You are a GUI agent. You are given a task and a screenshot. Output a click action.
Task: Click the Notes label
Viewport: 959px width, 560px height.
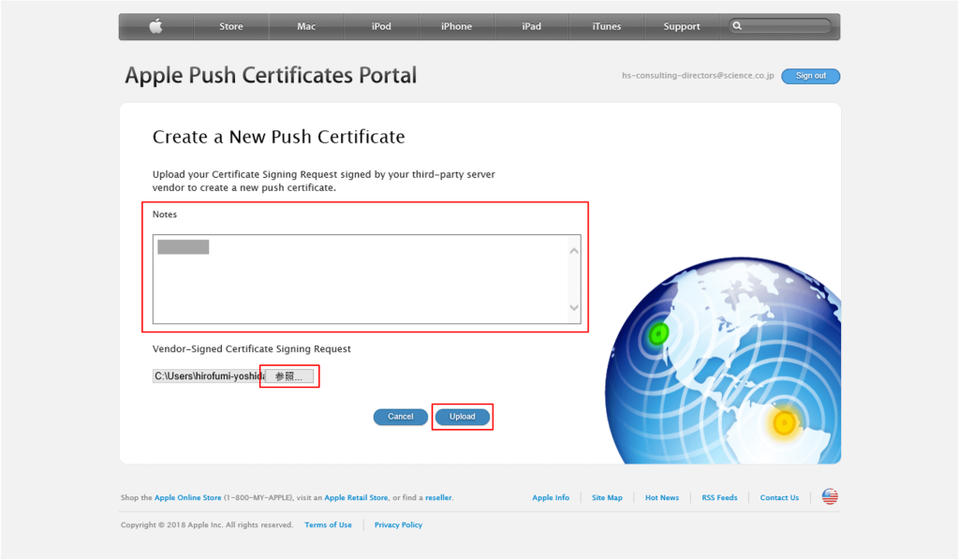[x=165, y=214]
